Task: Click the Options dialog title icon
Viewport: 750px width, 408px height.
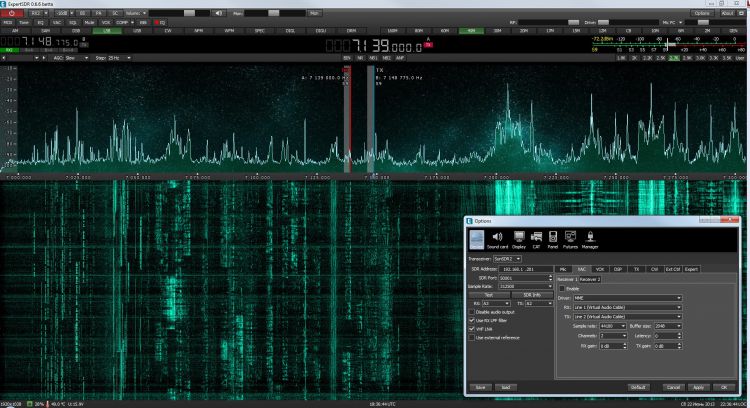Action: tap(469, 221)
